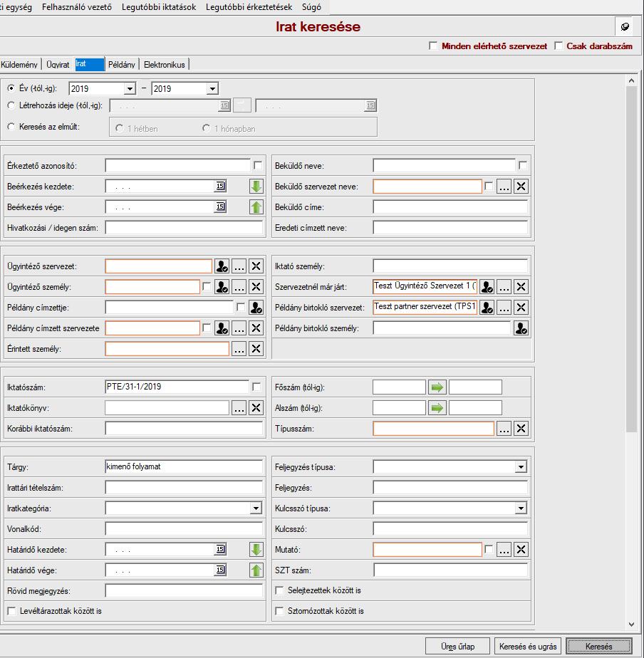Viewport: 644px width, 658px height.
Task: Enable Selejtezettek között is
Action: (279, 590)
